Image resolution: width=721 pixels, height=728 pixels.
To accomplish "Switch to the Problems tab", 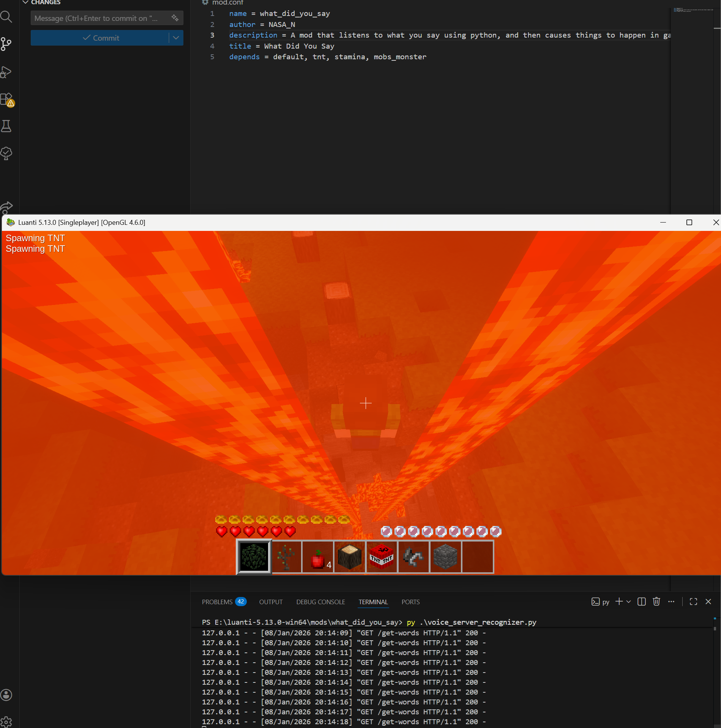I will 217,602.
